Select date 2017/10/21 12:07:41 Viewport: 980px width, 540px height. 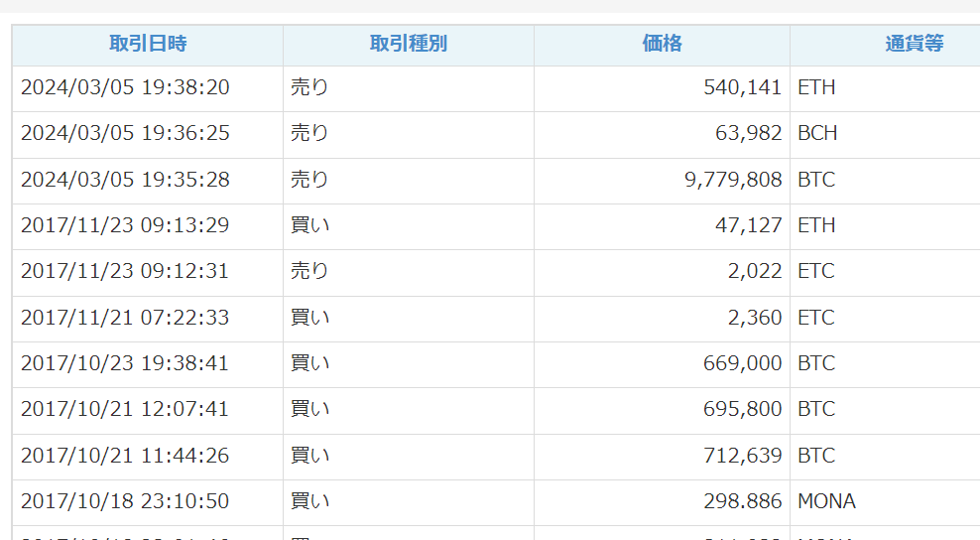tap(125, 409)
